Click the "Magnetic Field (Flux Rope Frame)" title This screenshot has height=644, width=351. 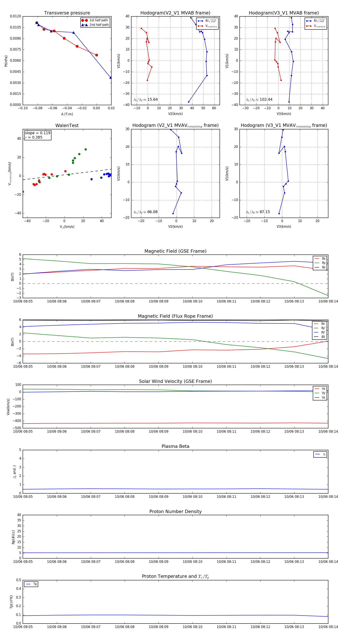click(175, 316)
